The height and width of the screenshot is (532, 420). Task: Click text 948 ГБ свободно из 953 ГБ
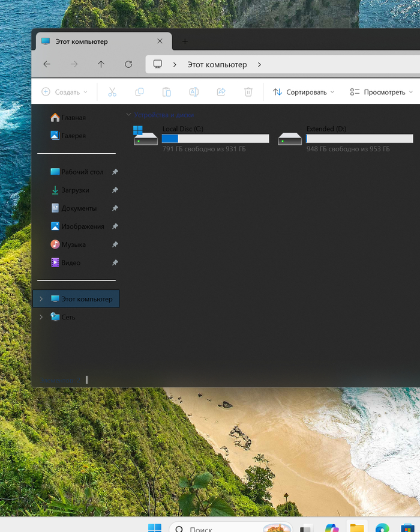pos(348,149)
